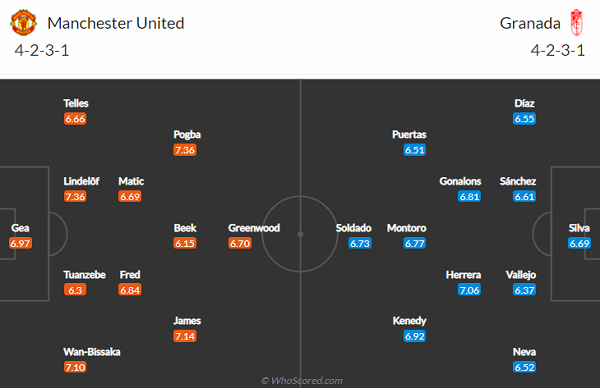This screenshot has width=600, height=388.
Task: Click the Manchester United crest icon
Action: [23, 23]
